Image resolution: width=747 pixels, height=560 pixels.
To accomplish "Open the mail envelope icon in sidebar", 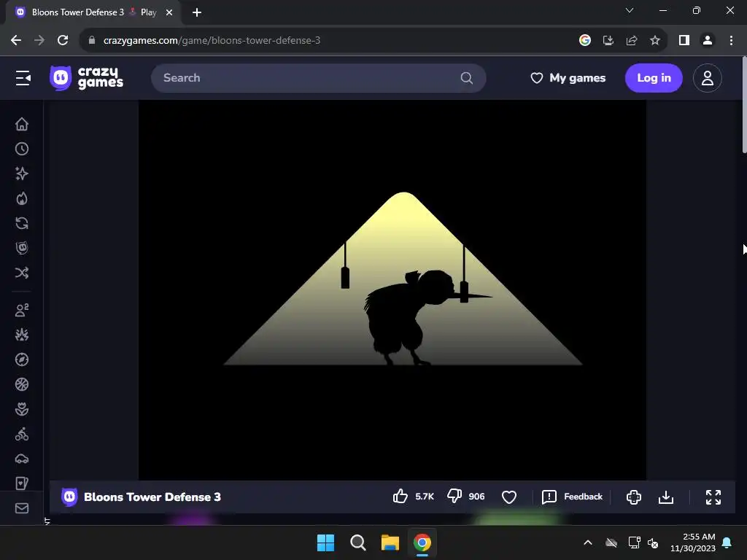I will (x=22, y=508).
